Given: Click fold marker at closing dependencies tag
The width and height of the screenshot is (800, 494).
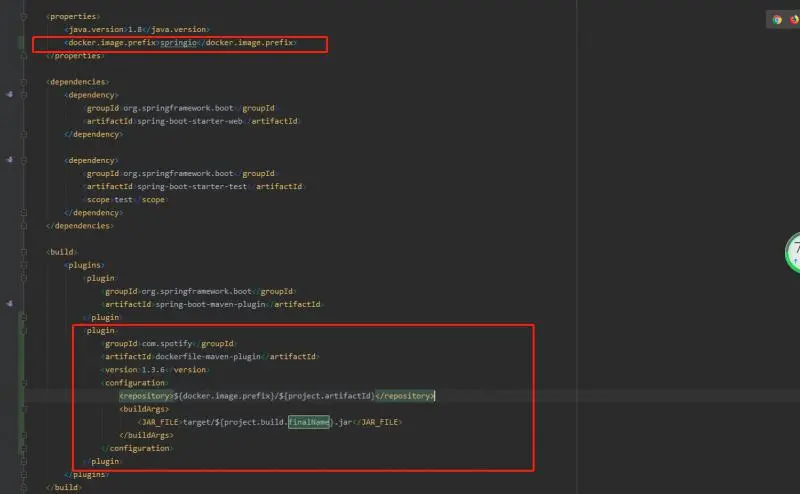Looking at the screenshot, I should pyautogui.click(x=23, y=226).
